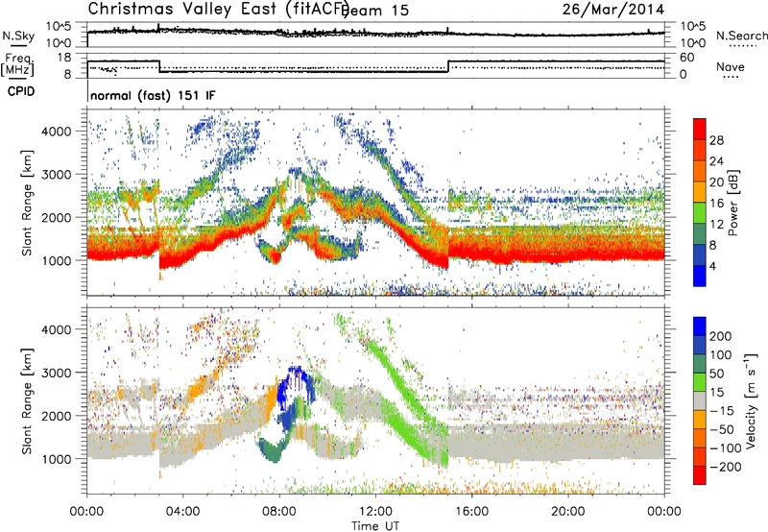Click 'normal (fast) 151 IF' text
This screenshot has width=768, height=532.
pyautogui.click(x=153, y=95)
